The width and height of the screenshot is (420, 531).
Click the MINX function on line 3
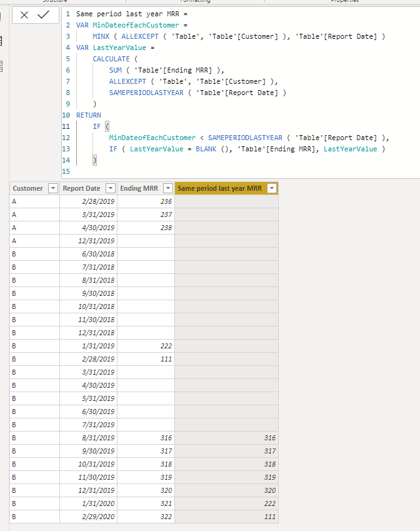tap(101, 36)
